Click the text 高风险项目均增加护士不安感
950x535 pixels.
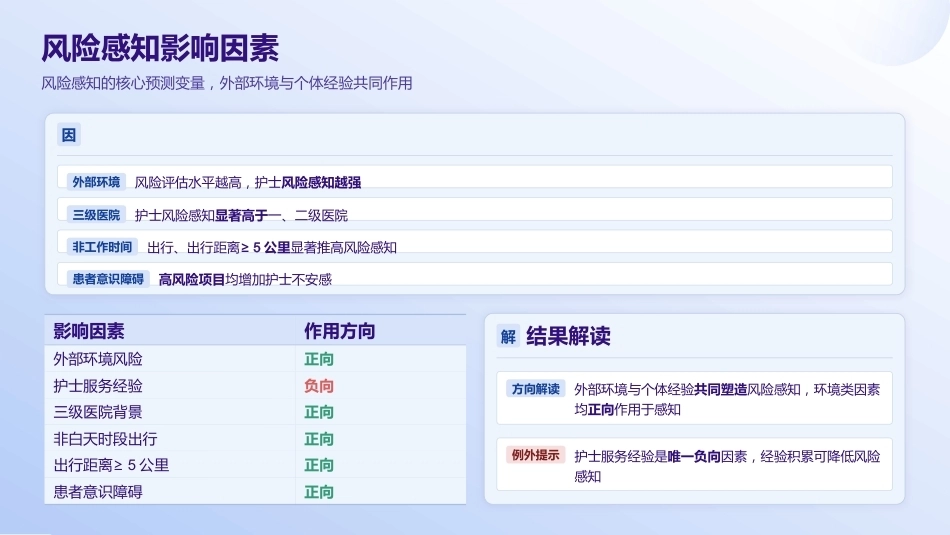[x=245, y=279]
